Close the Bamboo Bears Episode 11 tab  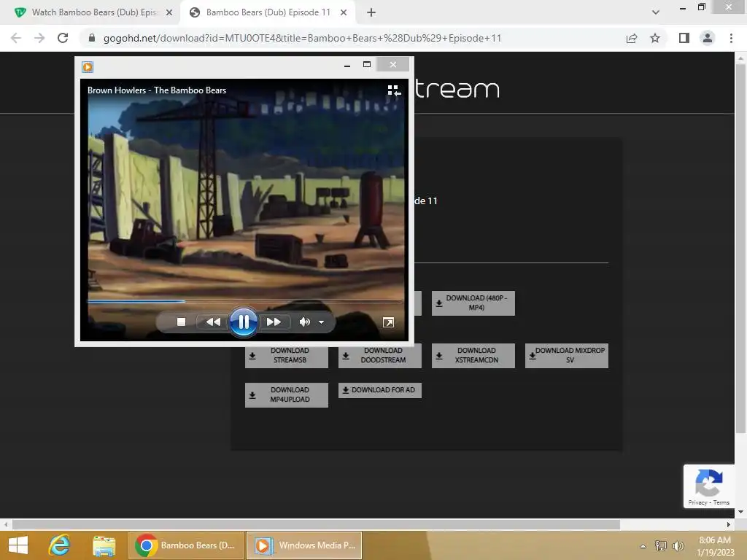click(344, 12)
